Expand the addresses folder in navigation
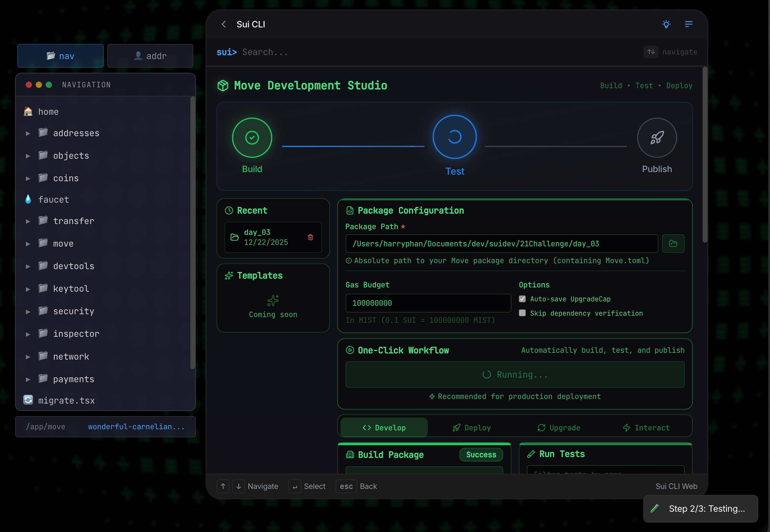 coord(28,133)
